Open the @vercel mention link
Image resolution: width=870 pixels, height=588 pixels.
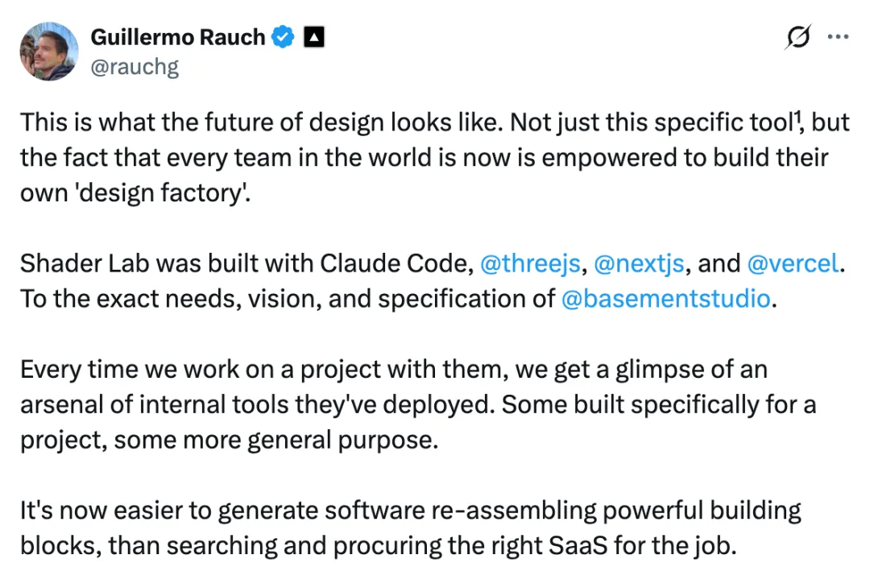793,263
